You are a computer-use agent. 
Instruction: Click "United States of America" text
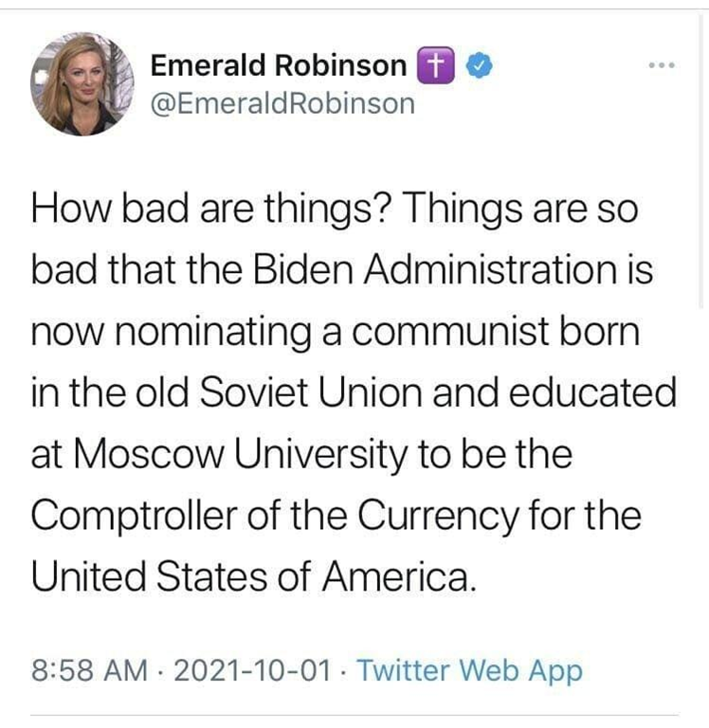pos(251,577)
